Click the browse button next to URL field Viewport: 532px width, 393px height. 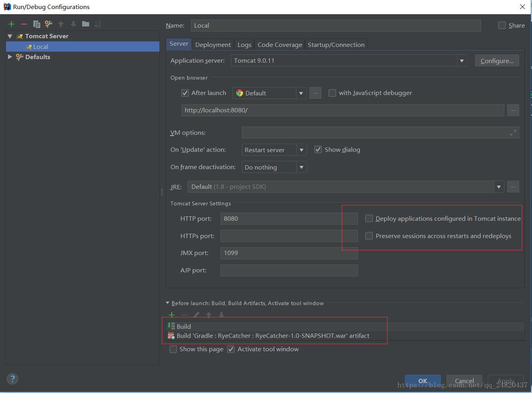click(513, 110)
